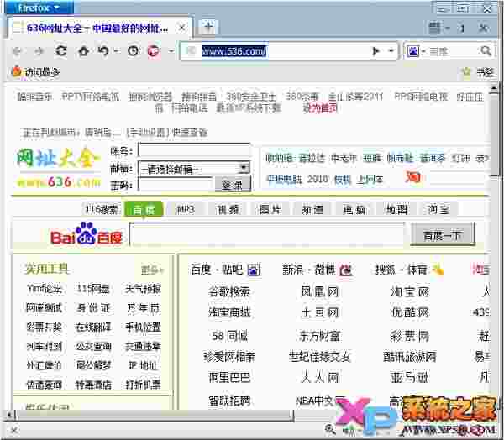Click the paw icon after 百度-贴吧
Viewport: 504px width, 440px height.
coord(254,270)
